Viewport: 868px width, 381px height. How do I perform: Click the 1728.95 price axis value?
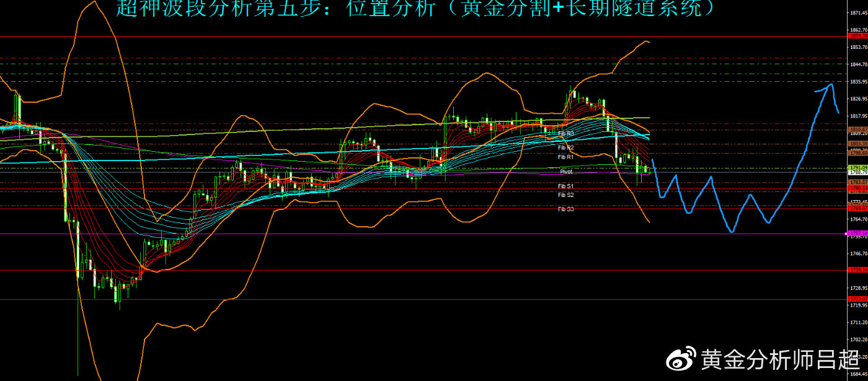click(x=859, y=288)
